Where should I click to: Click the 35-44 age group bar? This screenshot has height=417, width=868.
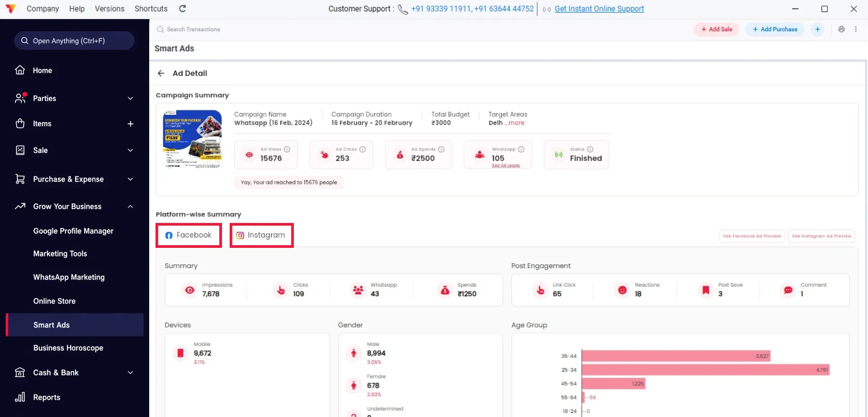click(x=676, y=356)
